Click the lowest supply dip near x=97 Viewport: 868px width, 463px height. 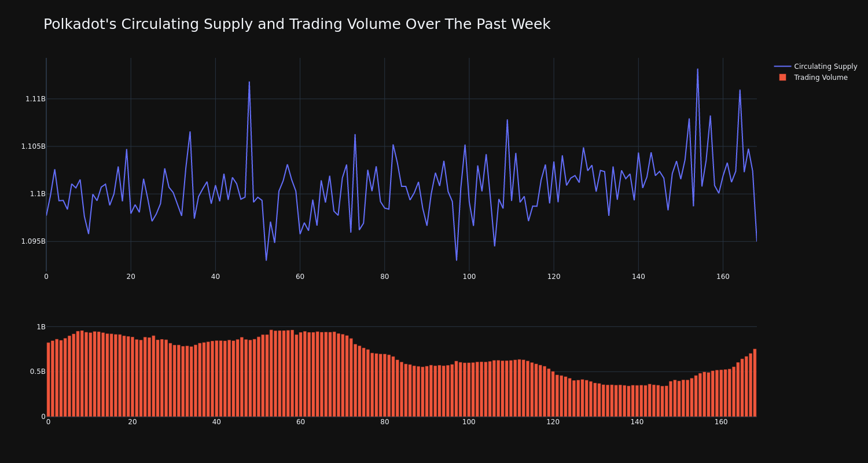457,260
